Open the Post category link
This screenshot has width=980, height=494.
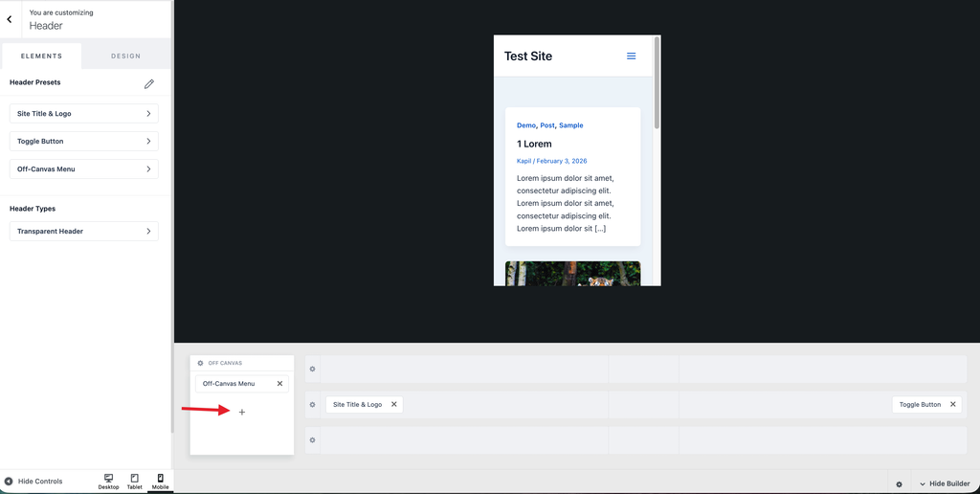click(x=546, y=125)
